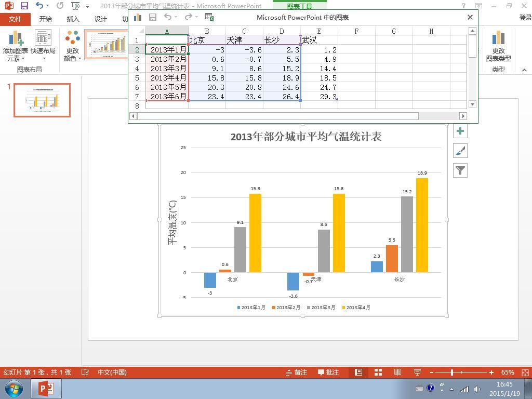Select cell B1 labeled 北京
This screenshot has width=532, height=399.
pos(207,40)
